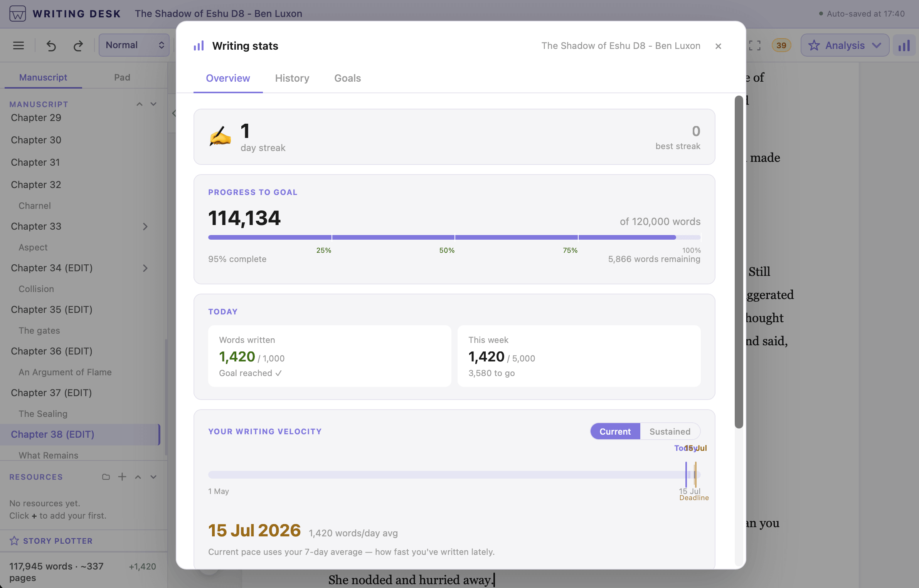The image size is (919, 588).
Task: Click the 5,866 words remaining label
Action: [x=654, y=259]
